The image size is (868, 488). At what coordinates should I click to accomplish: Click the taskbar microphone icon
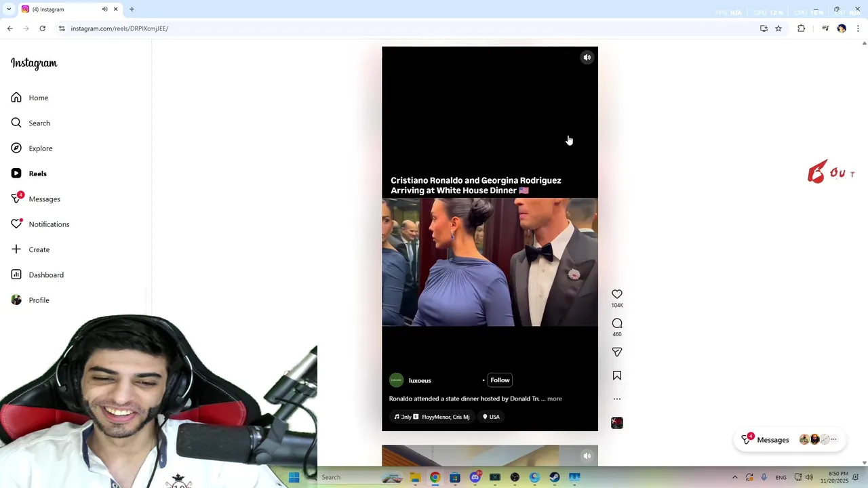click(764, 477)
